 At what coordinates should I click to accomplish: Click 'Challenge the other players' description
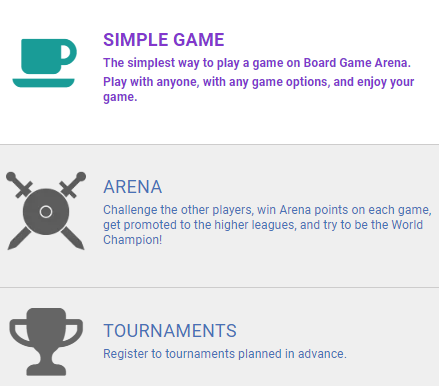tap(267, 225)
